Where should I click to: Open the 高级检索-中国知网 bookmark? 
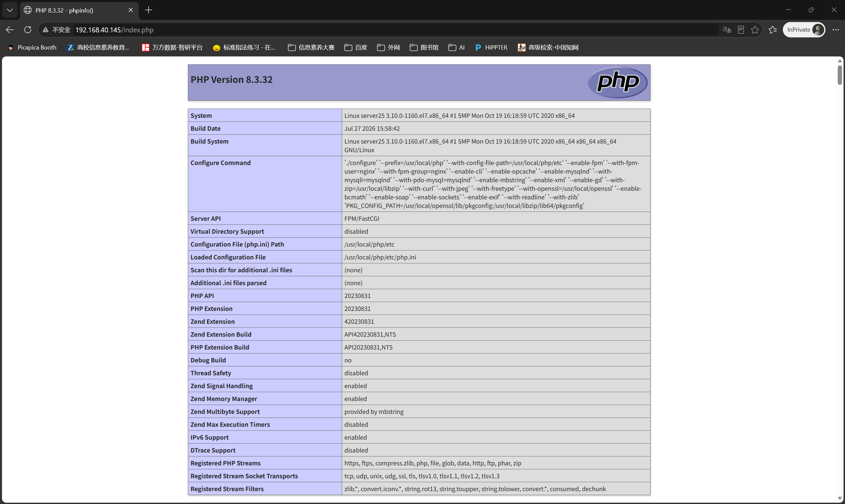tap(548, 48)
